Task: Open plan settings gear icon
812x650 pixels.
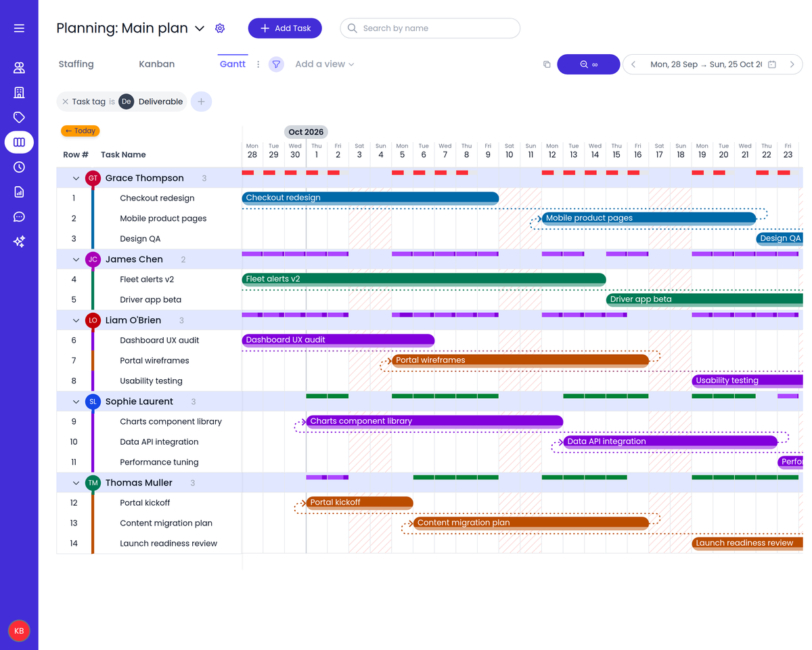Action: pyautogui.click(x=220, y=28)
